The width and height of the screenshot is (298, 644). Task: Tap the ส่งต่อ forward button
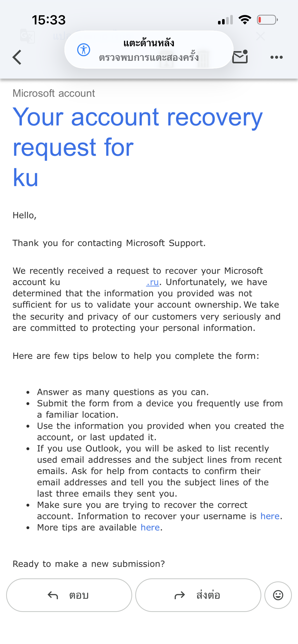tap(198, 595)
